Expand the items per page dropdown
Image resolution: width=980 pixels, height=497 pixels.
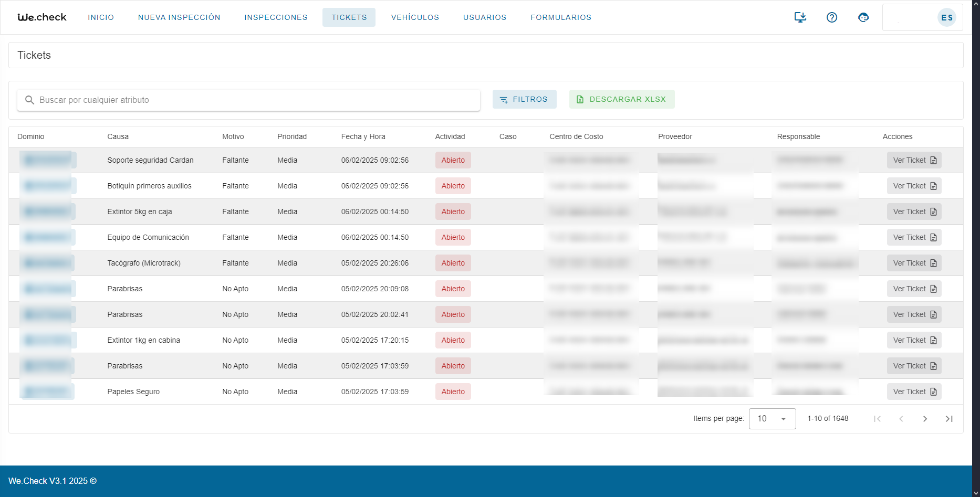click(x=772, y=419)
